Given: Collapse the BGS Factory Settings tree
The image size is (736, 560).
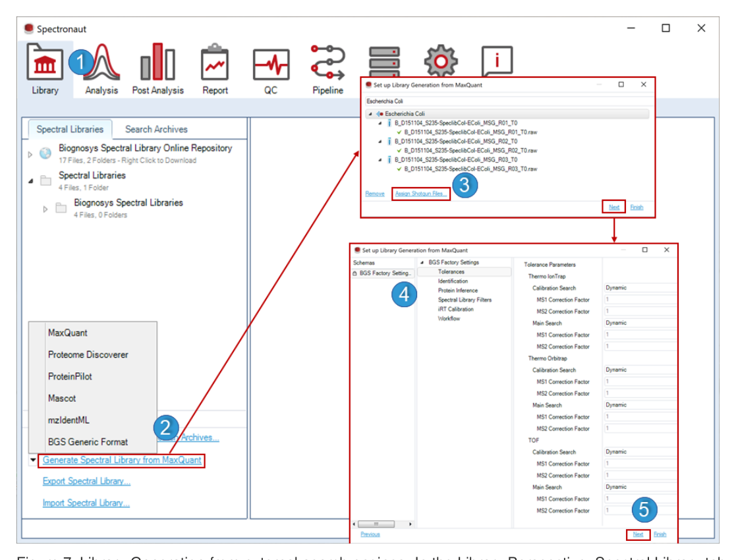Looking at the screenshot, I should [x=422, y=263].
